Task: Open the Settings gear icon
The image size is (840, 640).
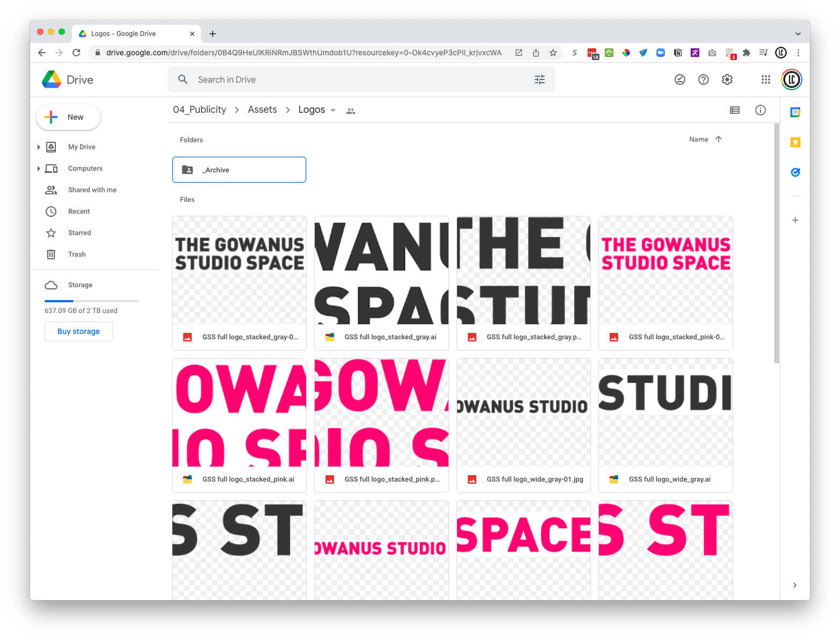Action: [x=727, y=79]
